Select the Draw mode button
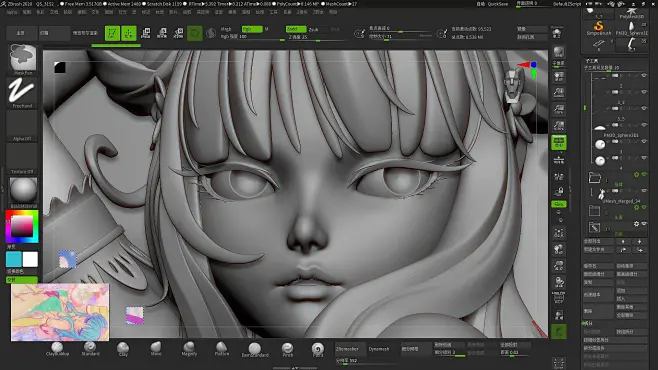The width and height of the screenshot is (658, 370). coord(129,33)
